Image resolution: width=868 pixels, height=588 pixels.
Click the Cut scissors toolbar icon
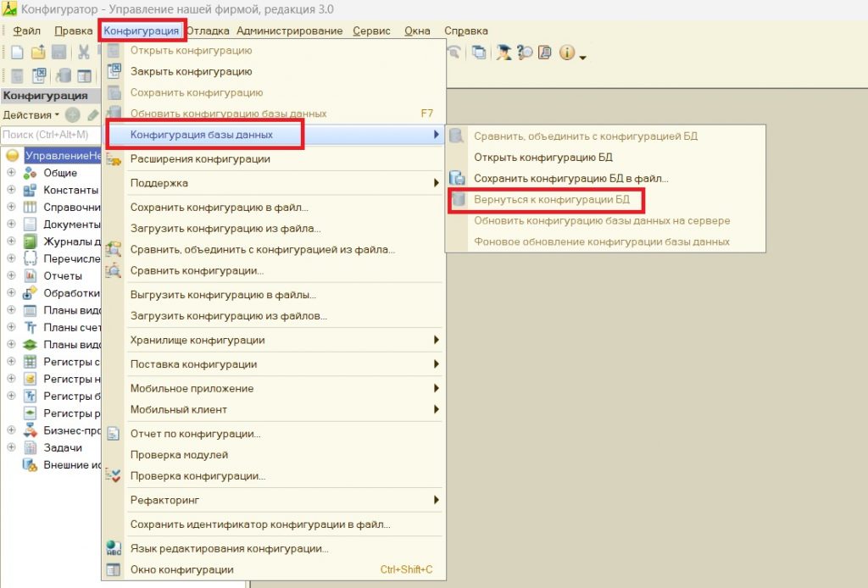pyautogui.click(x=84, y=53)
